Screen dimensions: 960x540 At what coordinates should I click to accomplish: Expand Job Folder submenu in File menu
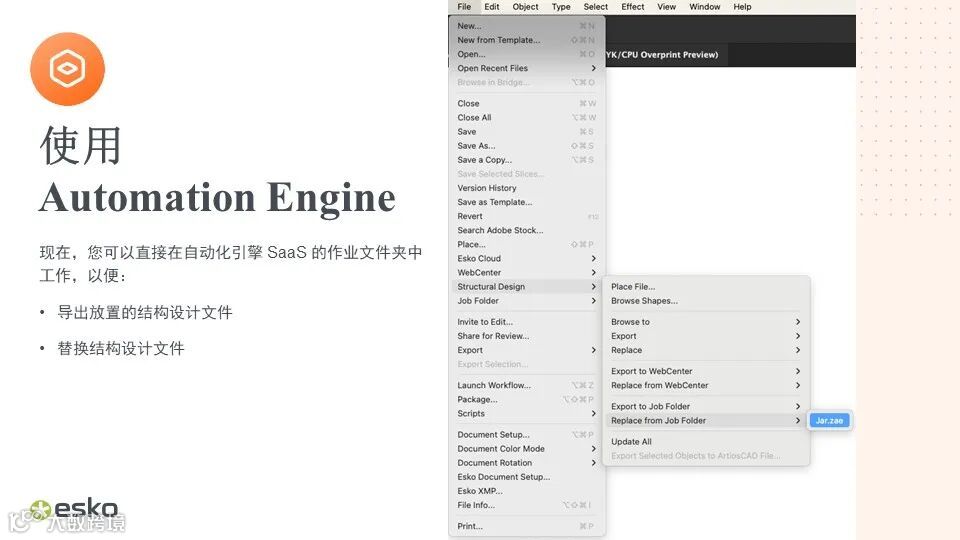(x=527, y=301)
